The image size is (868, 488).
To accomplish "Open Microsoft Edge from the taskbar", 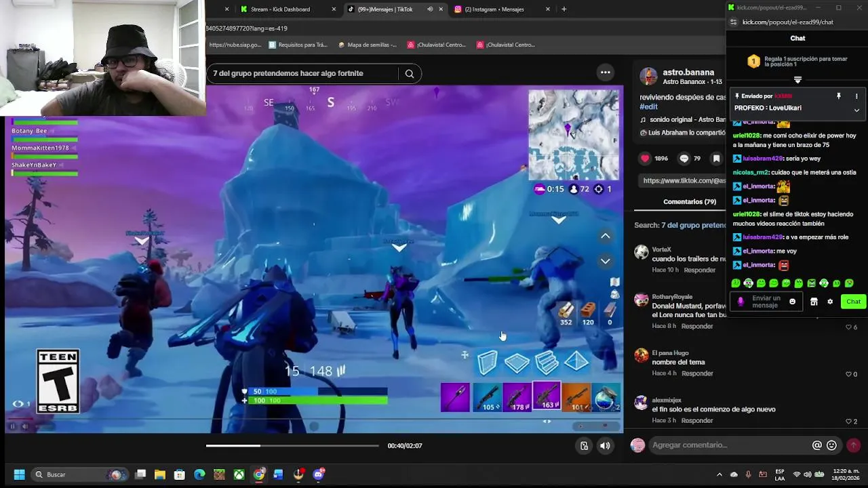I will (199, 474).
